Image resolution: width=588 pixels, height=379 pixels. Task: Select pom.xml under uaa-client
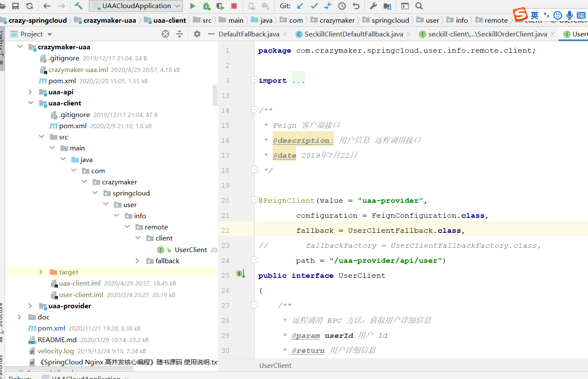73,126
